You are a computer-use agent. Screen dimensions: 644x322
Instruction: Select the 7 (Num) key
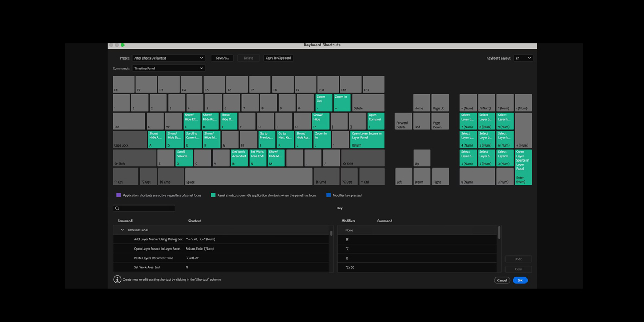click(468, 121)
